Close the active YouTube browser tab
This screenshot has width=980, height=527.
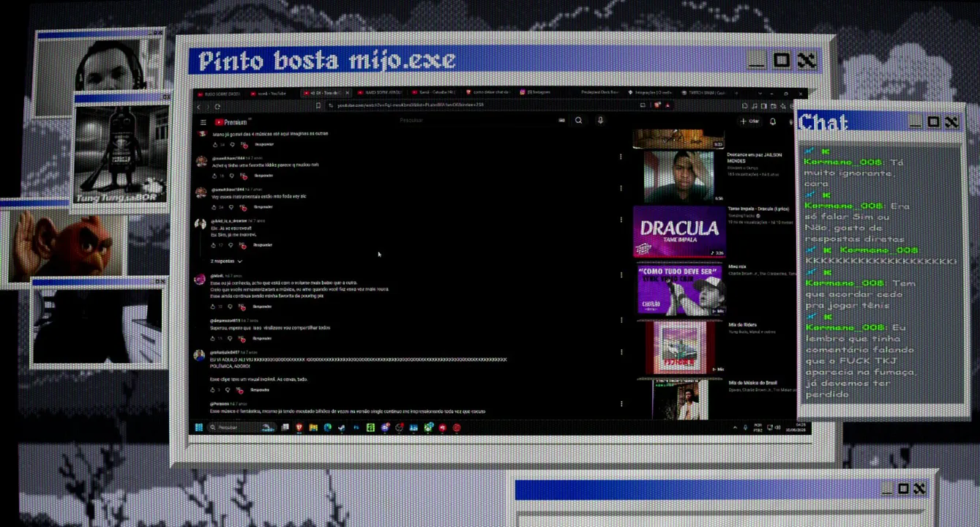point(348,93)
